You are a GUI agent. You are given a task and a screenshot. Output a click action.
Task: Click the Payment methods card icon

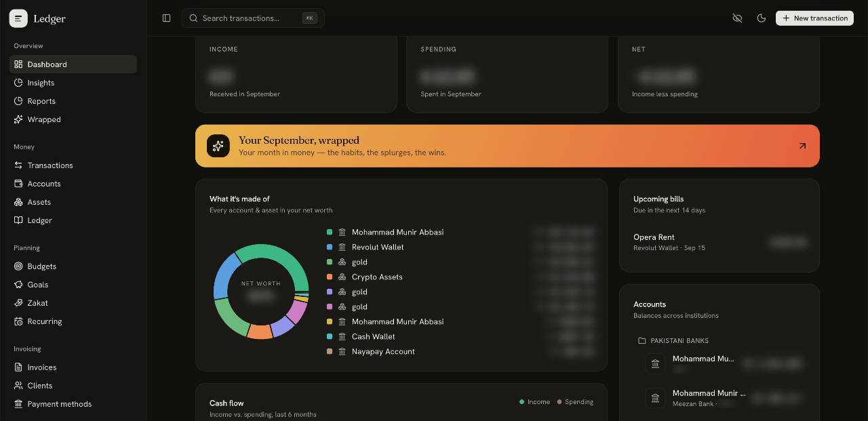pos(18,404)
